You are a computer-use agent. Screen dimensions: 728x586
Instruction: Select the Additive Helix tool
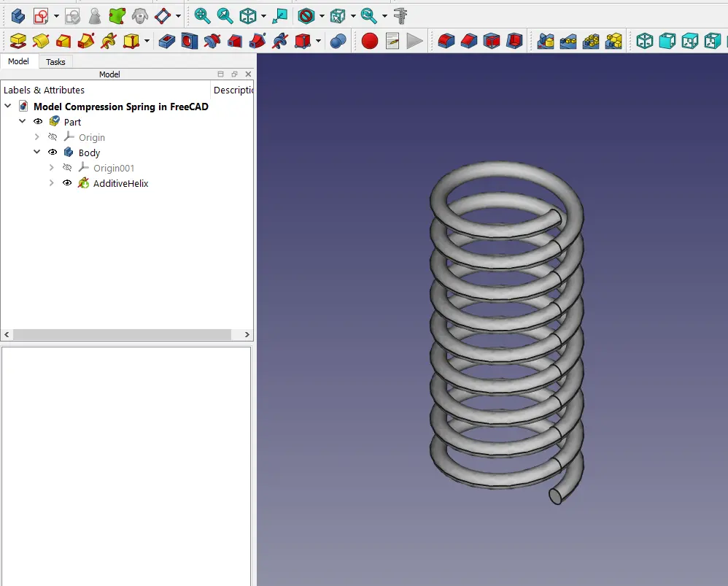point(109,41)
